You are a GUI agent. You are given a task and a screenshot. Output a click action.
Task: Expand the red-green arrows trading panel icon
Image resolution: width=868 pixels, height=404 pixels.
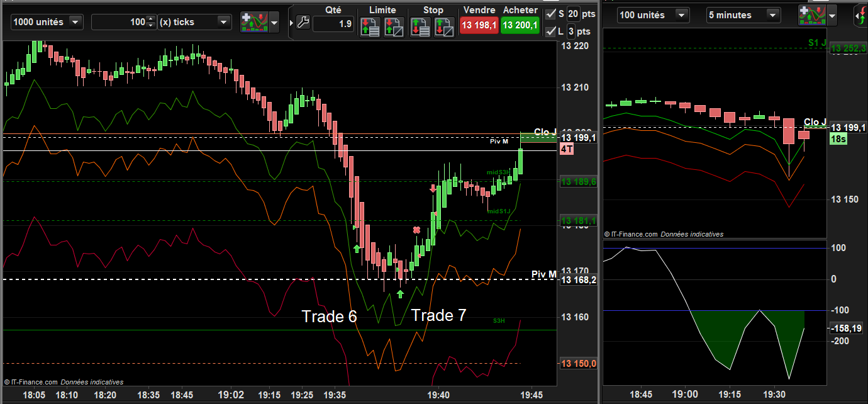click(x=860, y=15)
